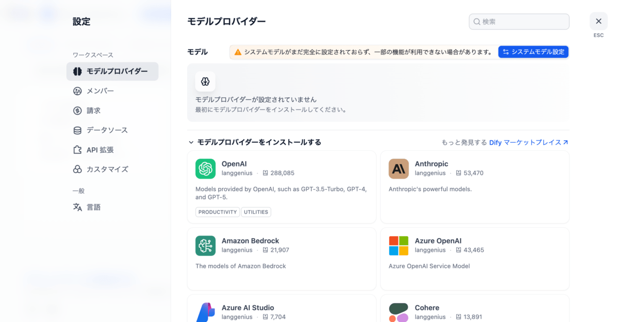The image size is (644, 322).
Task: Click the メンバー sidebar icon
Action: [x=78, y=91]
